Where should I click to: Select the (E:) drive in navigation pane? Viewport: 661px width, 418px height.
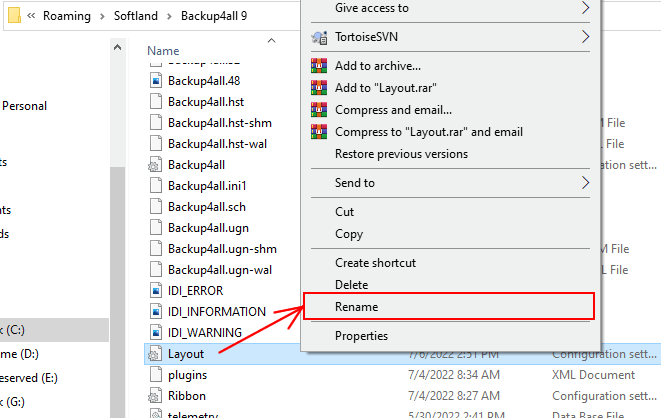tap(29, 378)
